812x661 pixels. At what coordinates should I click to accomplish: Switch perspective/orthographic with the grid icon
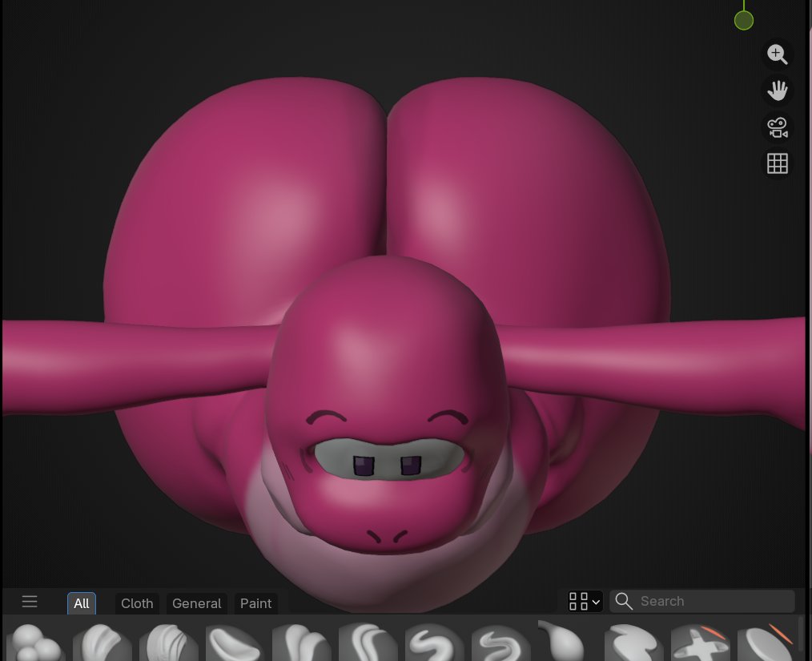coord(778,163)
